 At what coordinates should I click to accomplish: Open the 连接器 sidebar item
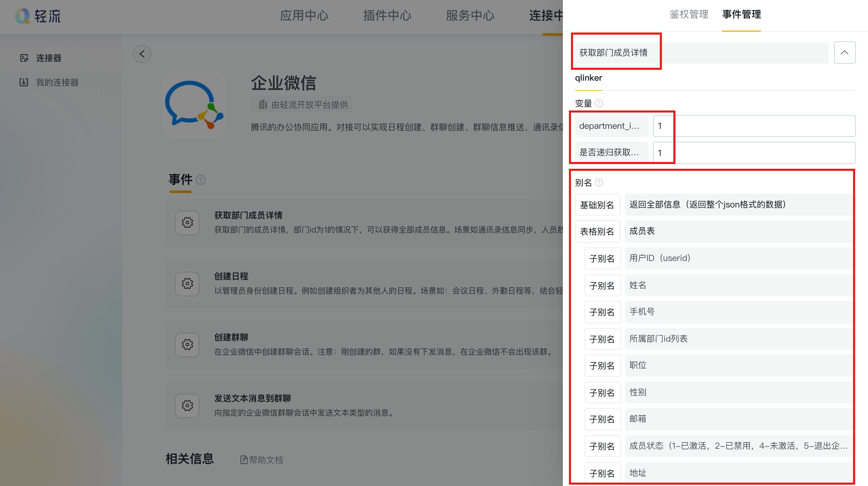(x=41, y=58)
